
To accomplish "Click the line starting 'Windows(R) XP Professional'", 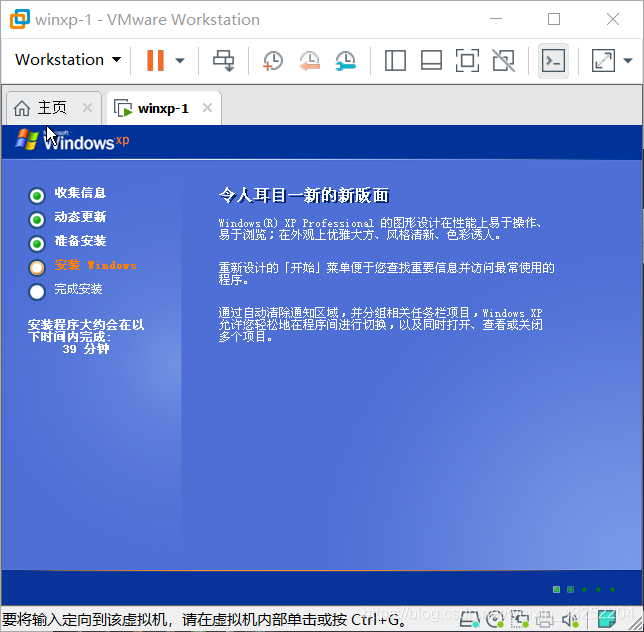I will coord(380,223).
